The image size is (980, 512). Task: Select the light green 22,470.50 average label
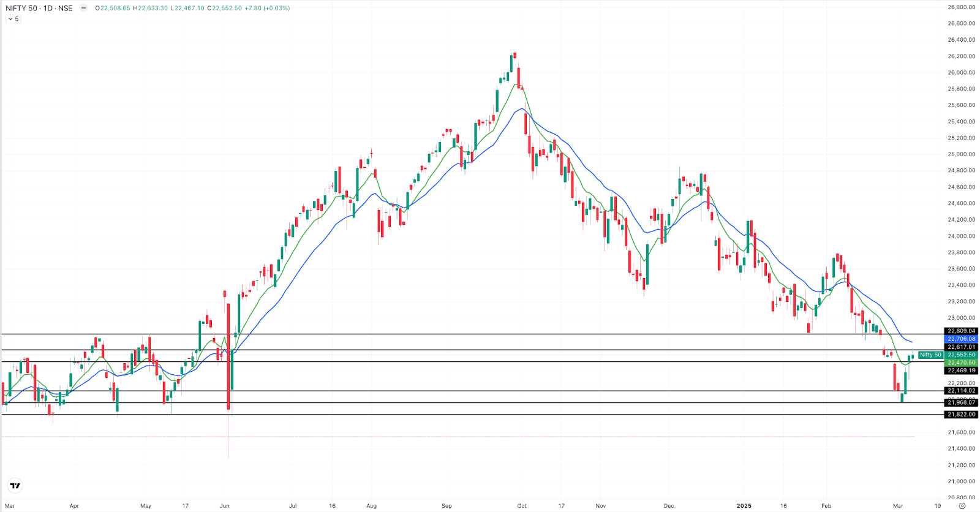[961, 363]
